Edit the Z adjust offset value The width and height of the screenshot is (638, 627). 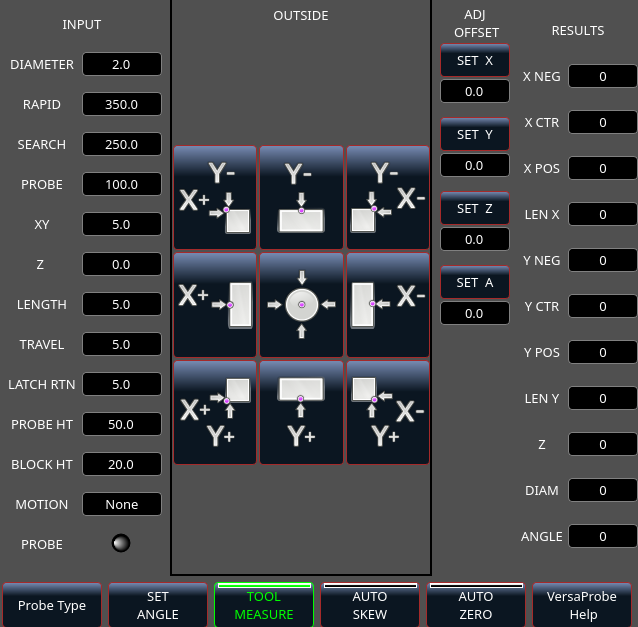[475, 239]
